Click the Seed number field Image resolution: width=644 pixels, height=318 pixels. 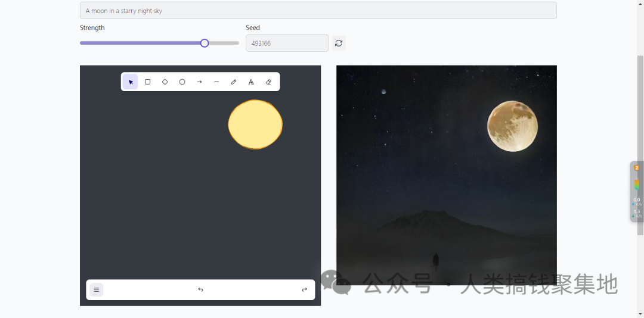coord(287,43)
